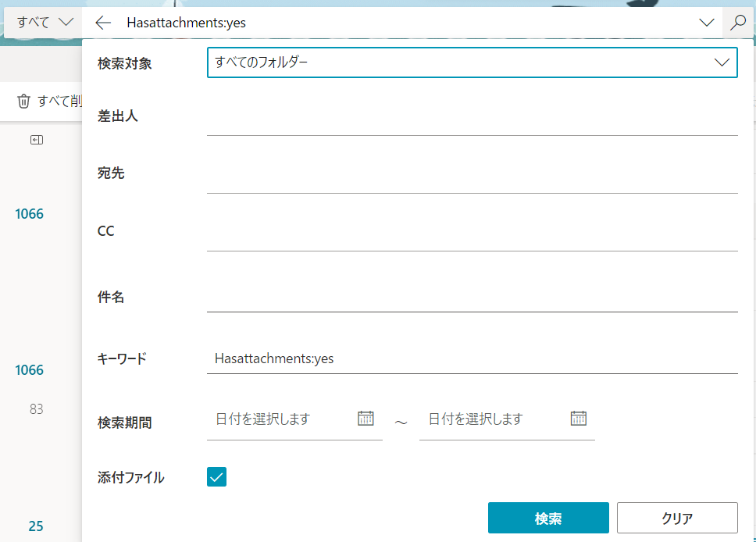Click the collapse pane icon on left
Image resolution: width=756 pixels, height=542 pixels.
pyautogui.click(x=37, y=140)
